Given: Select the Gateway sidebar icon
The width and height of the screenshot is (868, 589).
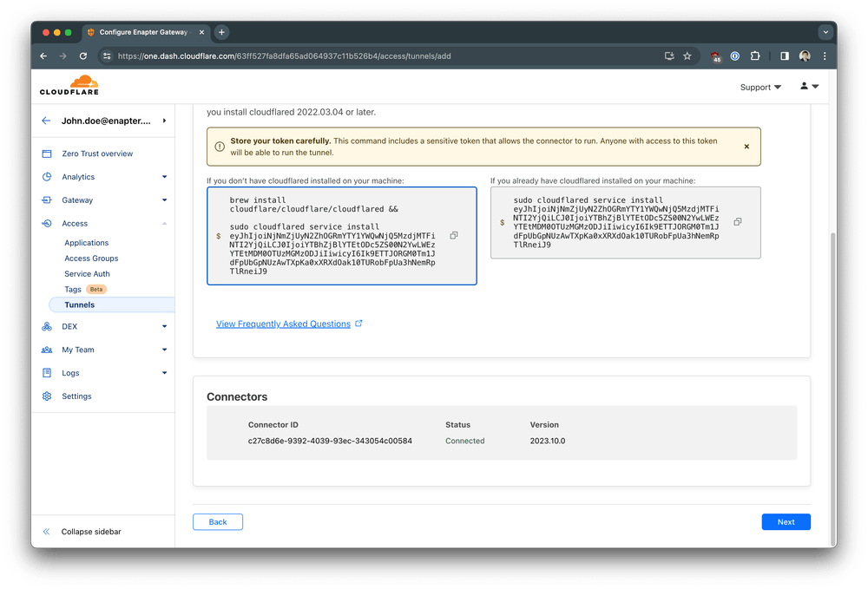Looking at the screenshot, I should [x=46, y=200].
